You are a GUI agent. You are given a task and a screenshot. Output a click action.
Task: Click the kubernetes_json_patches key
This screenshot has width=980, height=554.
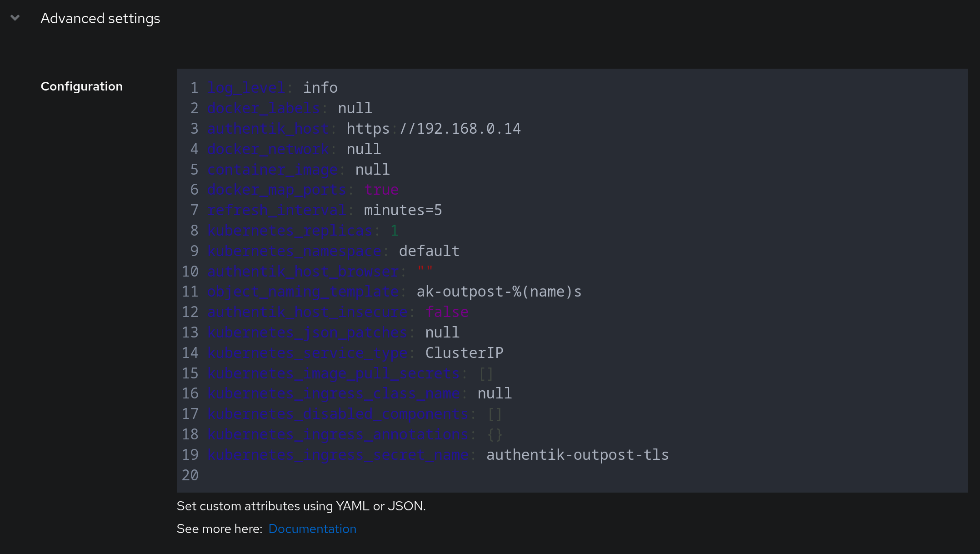[x=307, y=332]
